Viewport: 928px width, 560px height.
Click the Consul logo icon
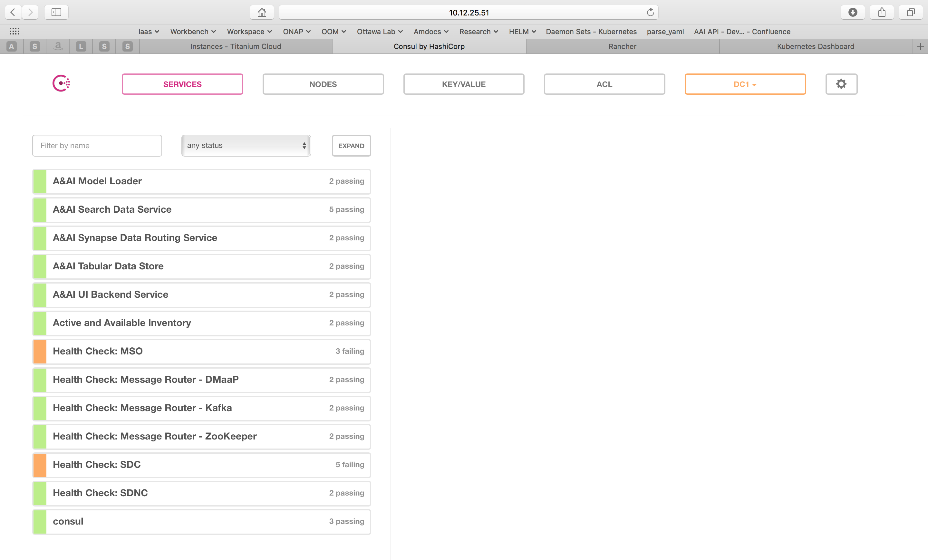tap(62, 83)
